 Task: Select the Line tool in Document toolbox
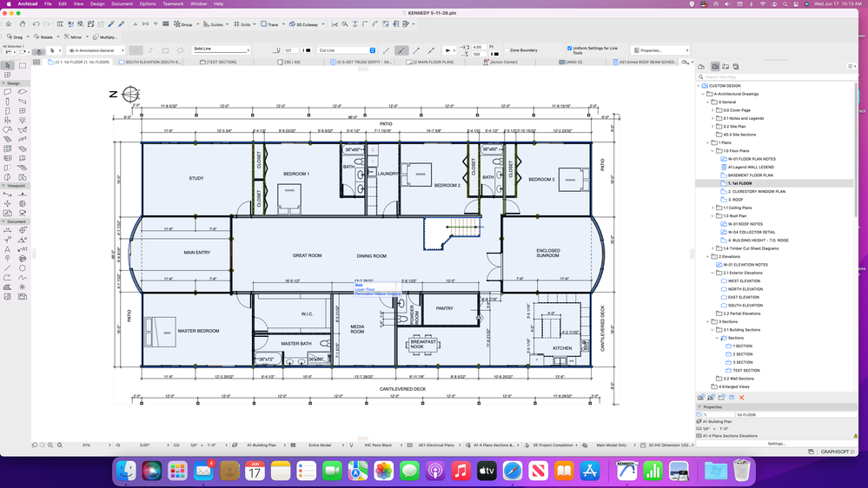click(8, 267)
